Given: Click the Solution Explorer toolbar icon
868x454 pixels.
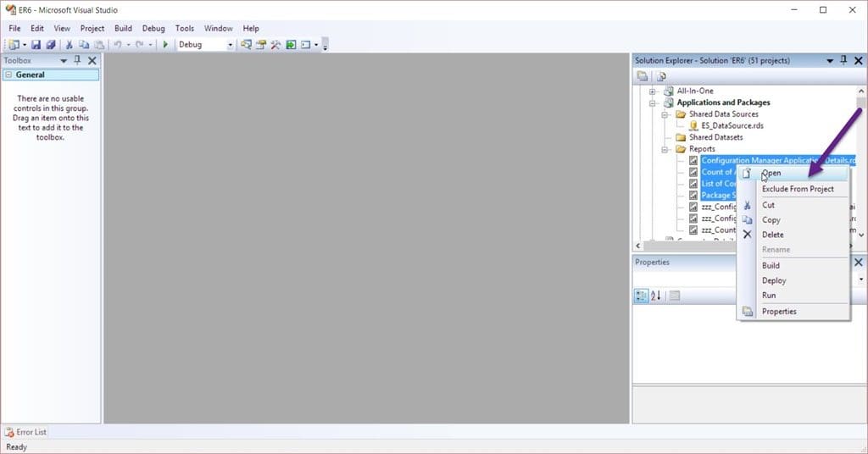Looking at the screenshot, I should [x=247, y=45].
